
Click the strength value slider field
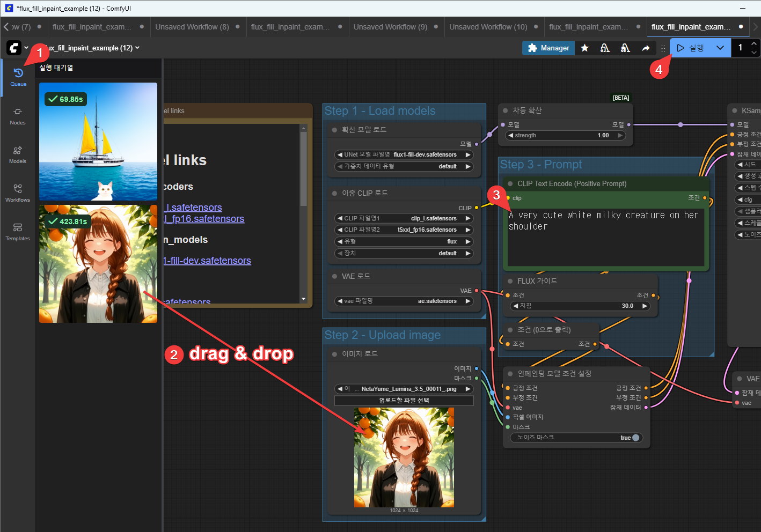point(566,135)
